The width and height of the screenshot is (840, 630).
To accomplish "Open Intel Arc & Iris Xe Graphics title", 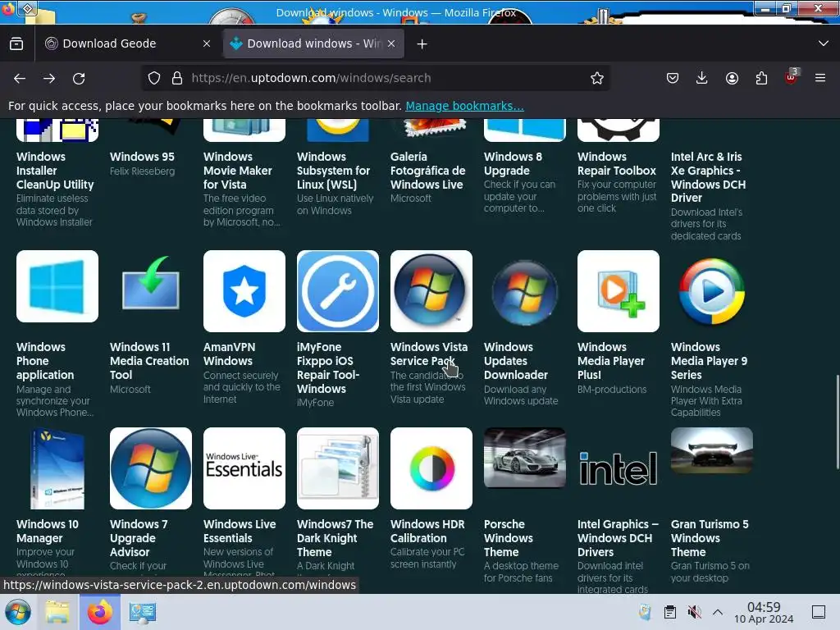I will [x=708, y=177].
